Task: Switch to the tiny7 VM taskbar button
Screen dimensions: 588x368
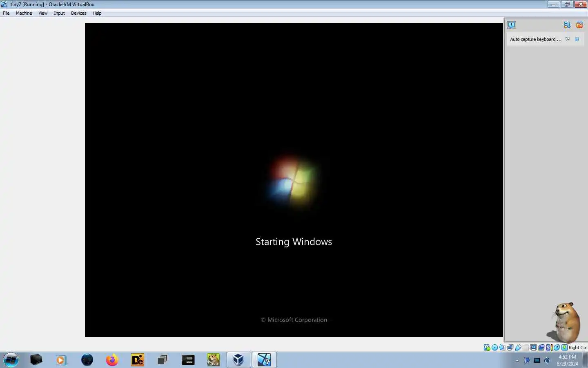Action: tap(264, 360)
